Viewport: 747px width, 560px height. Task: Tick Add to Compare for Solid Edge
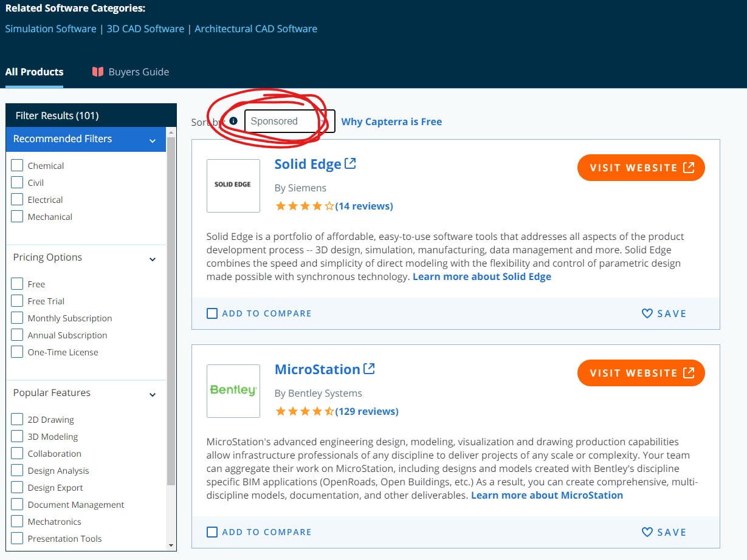click(x=212, y=313)
